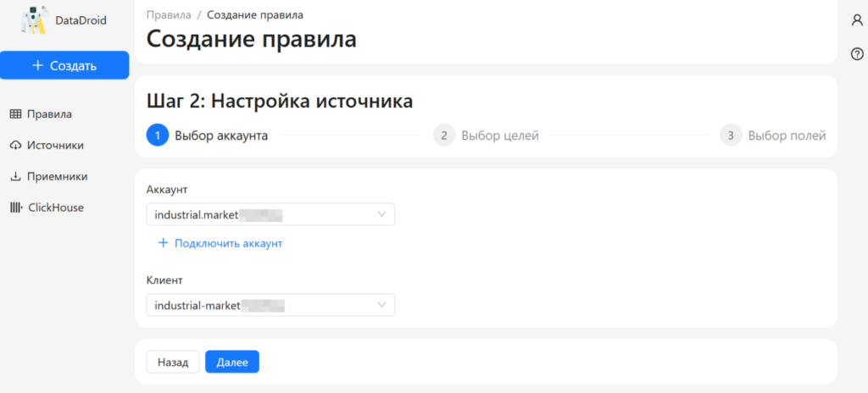Click the DataDroid logo icon
This screenshot has width=868, height=393.
point(34,20)
